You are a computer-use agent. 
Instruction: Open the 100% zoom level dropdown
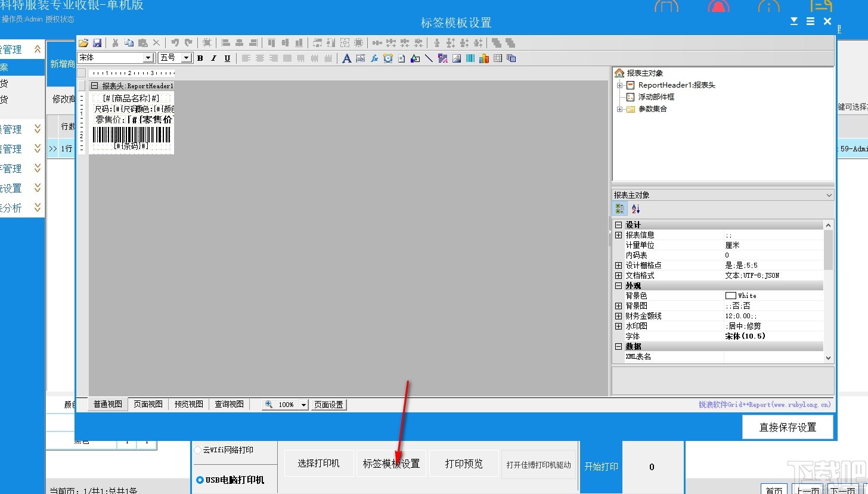click(x=303, y=405)
